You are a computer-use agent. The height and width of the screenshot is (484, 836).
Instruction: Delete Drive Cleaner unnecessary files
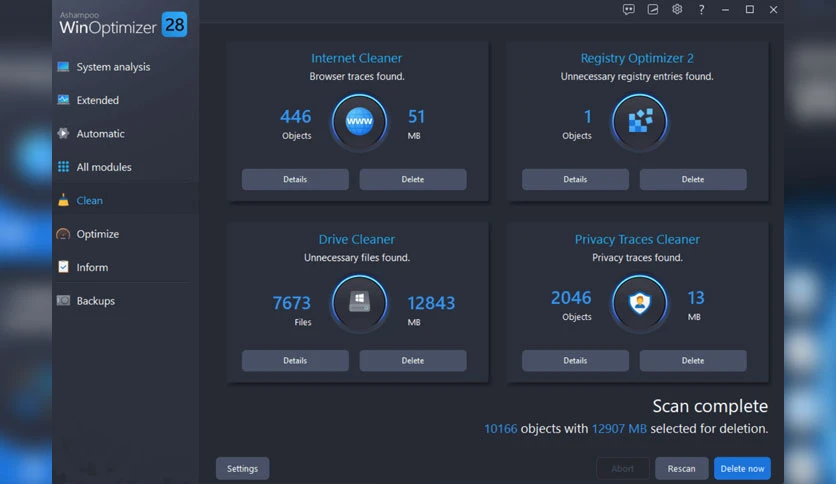pyautogui.click(x=413, y=361)
